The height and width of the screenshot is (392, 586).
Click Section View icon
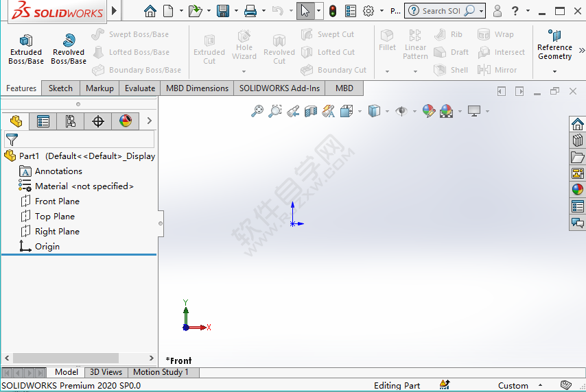(x=311, y=111)
